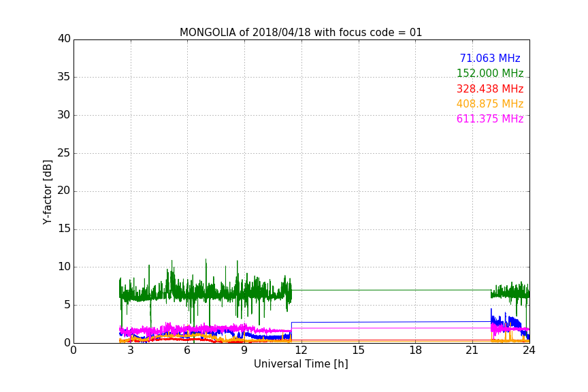This screenshot has height=392, width=588.
Task: Select the 152.000 MHz legend label
Action: coord(490,73)
